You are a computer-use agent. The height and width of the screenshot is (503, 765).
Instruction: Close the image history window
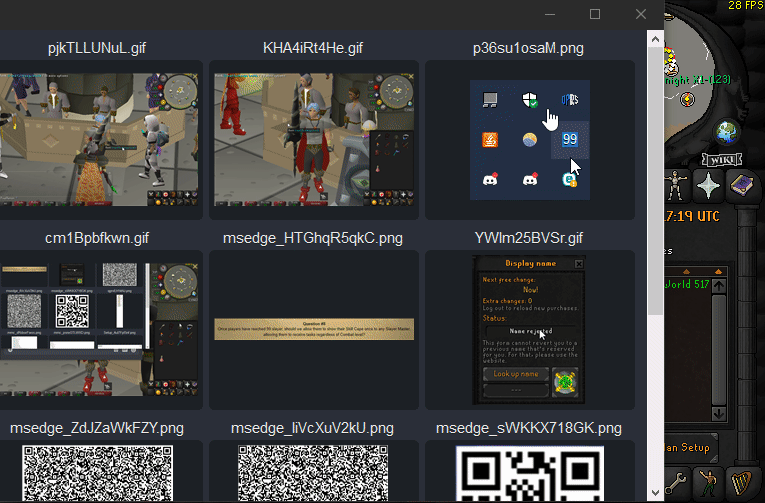point(641,14)
